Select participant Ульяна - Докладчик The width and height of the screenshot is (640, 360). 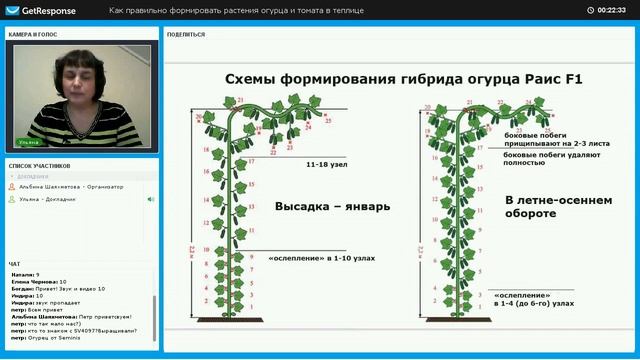click(x=47, y=200)
